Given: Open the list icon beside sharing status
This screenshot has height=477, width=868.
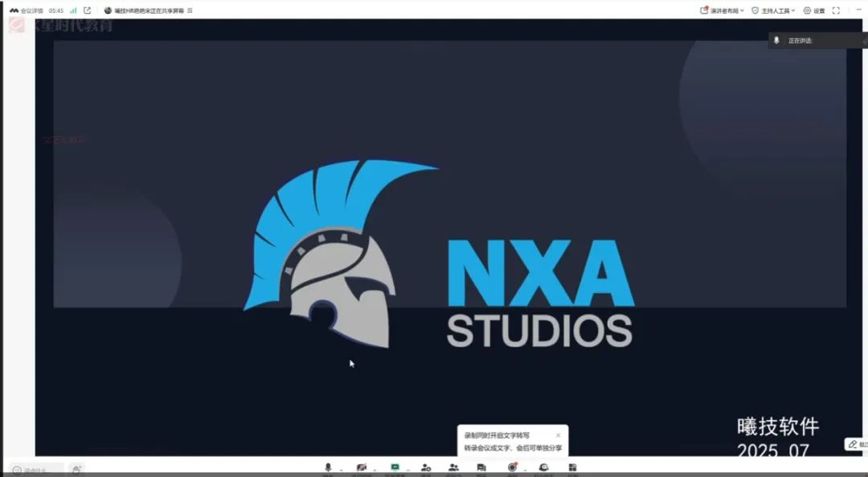Looking at the screenshot, I should click(x=190, y=10).
